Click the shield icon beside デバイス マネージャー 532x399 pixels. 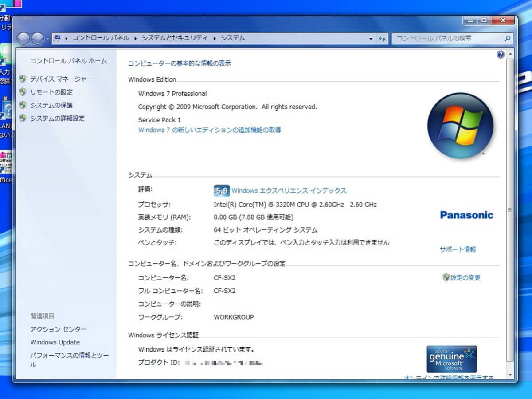(23, 79)
